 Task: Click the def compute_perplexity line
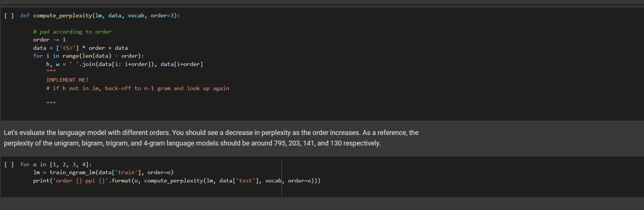tap(100, 16)
